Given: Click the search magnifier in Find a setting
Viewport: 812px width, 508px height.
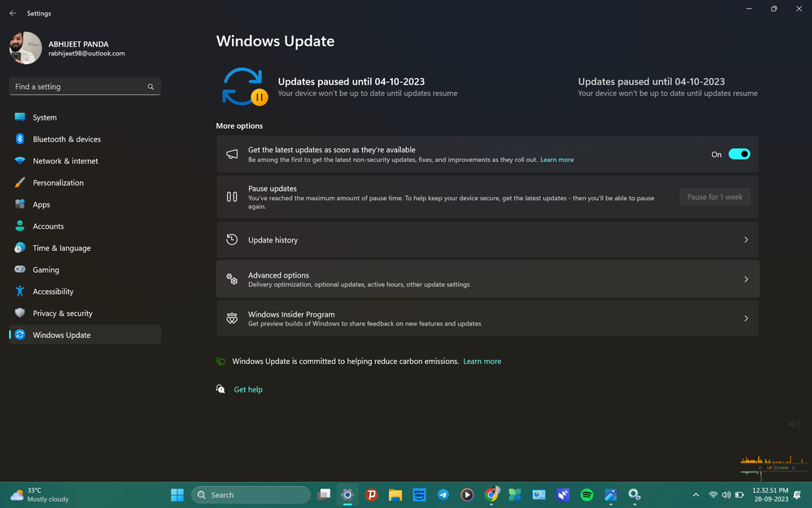Looking at the screenshot, I should coord(151,86).
